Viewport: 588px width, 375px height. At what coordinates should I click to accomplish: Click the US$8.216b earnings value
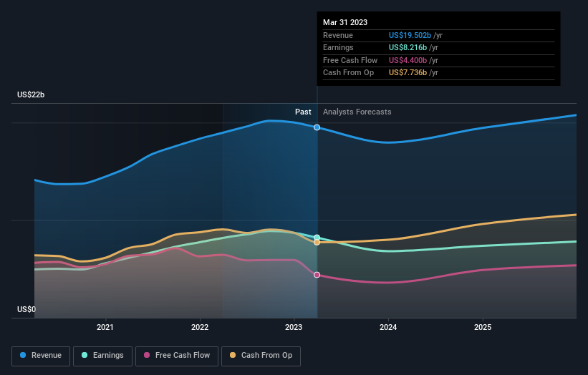(x=408, y=47)
